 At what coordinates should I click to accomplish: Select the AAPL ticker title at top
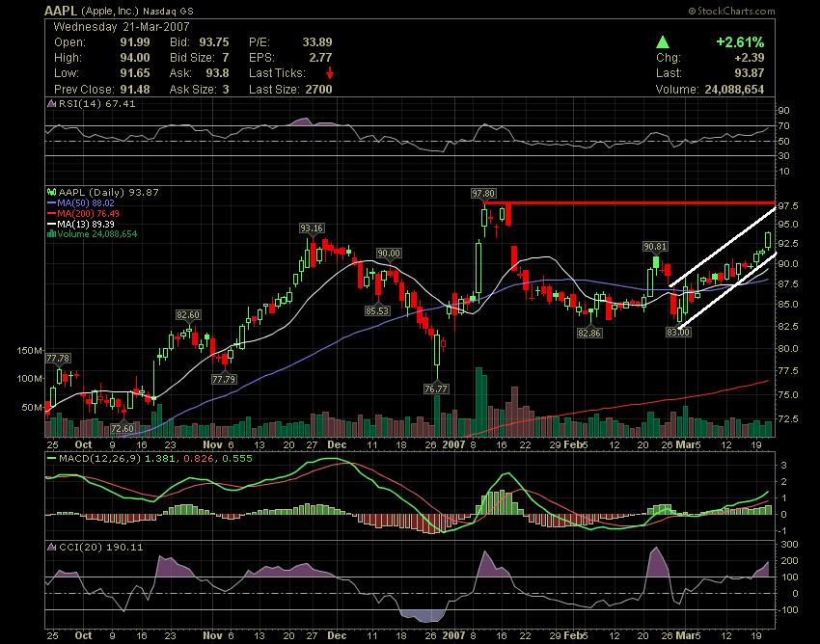[x=61, y=11]
